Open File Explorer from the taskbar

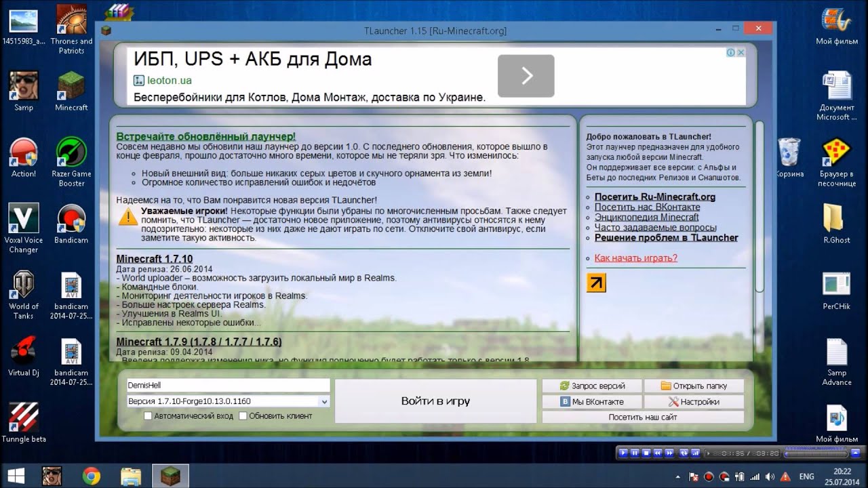pos(130,476)
